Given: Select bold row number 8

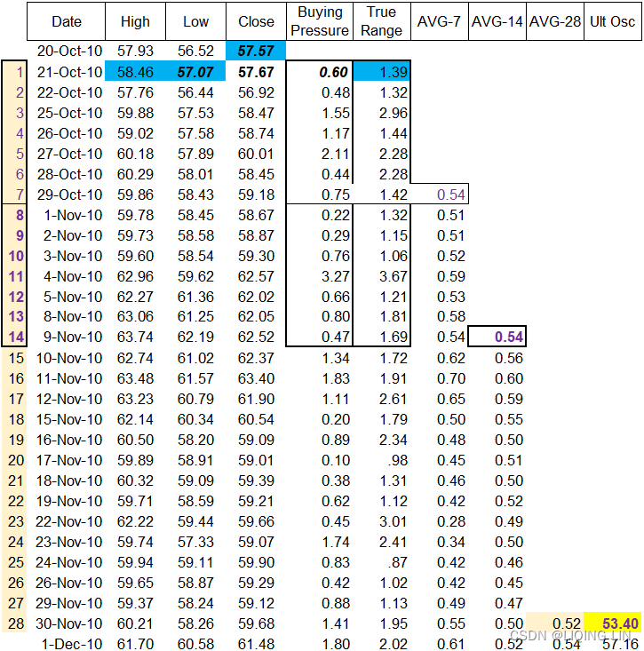Looking at the screenshot, I should click(x=20, y=215).
